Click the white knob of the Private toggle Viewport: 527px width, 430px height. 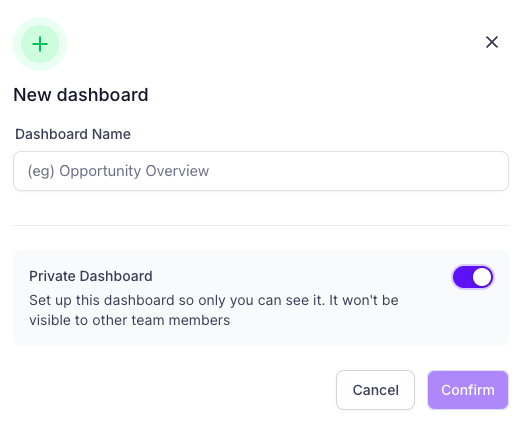tap(482, 277)
